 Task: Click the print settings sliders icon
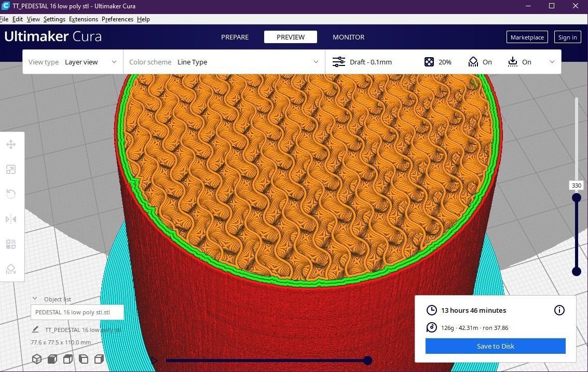[x=338, y=62]
